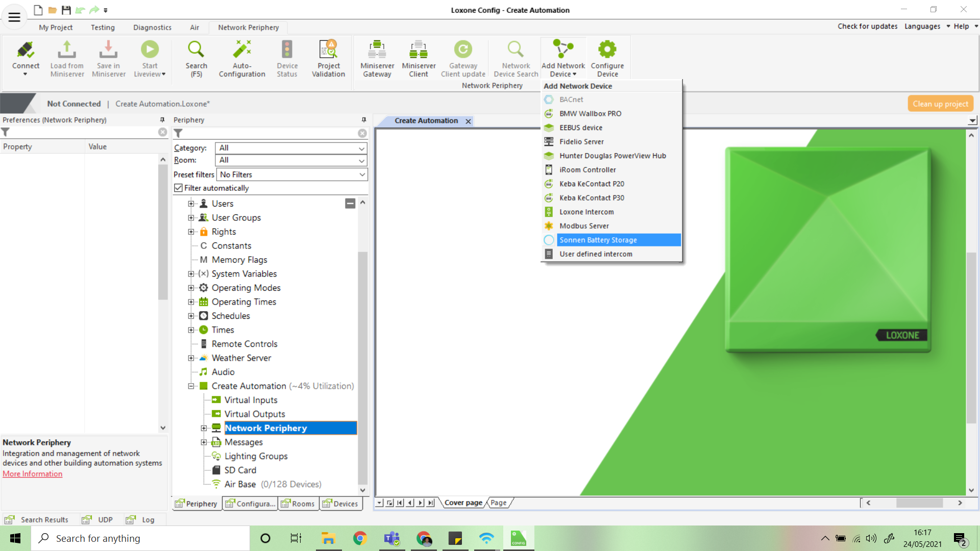Click the horizontal scrollbar thumb below the canvas
The height and width of the screenshot is (551, 980).
pos(919,503)
